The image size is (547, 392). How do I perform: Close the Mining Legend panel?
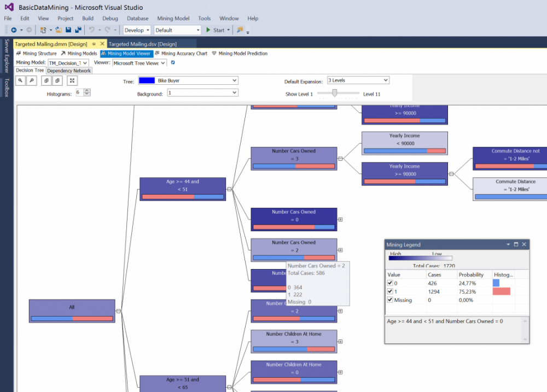point(524,244)
